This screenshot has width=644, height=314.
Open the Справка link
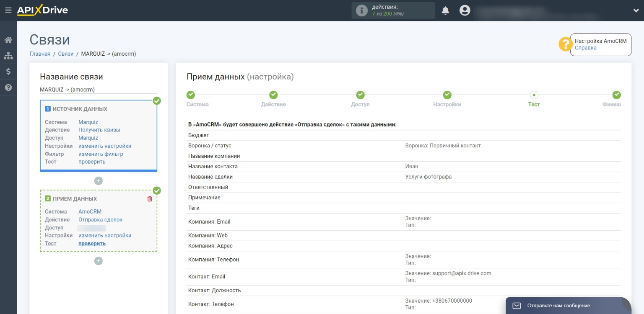[585, 48]
